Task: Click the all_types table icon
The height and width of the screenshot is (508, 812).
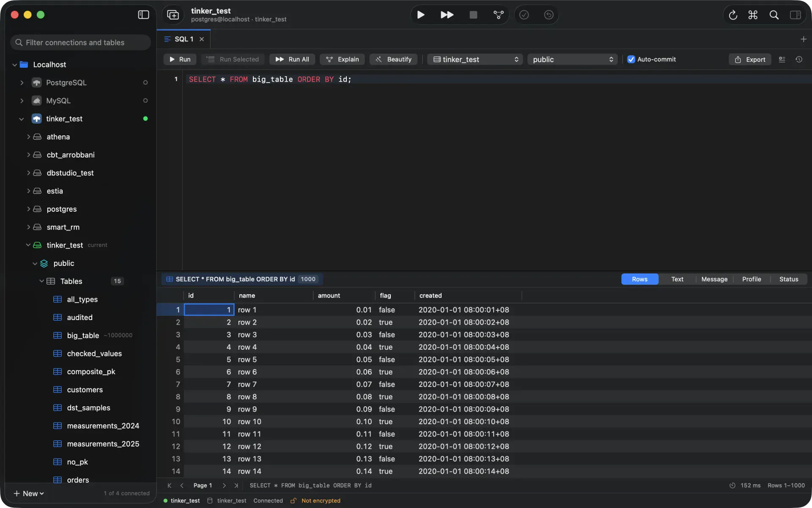Action: point(58,299)
